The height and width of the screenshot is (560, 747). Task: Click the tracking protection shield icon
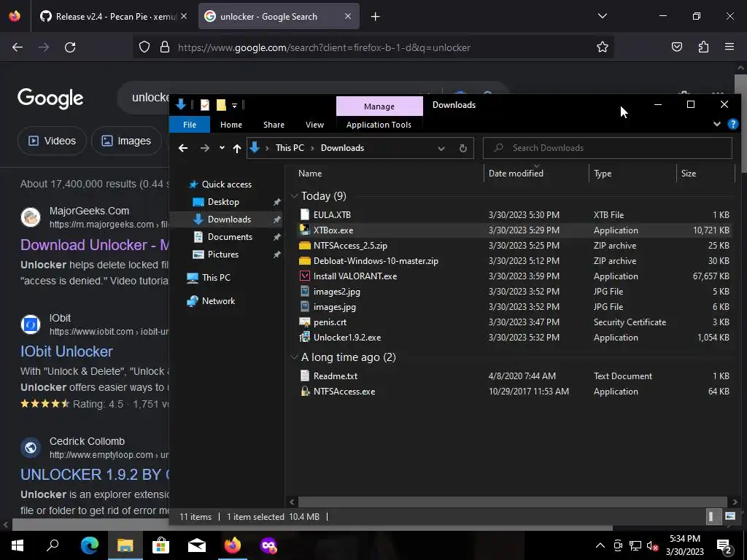tap(144, 47)
